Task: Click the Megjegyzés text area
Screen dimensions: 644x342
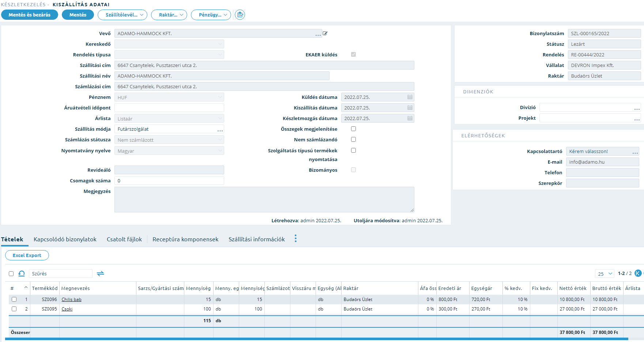Action: point(264,200)
